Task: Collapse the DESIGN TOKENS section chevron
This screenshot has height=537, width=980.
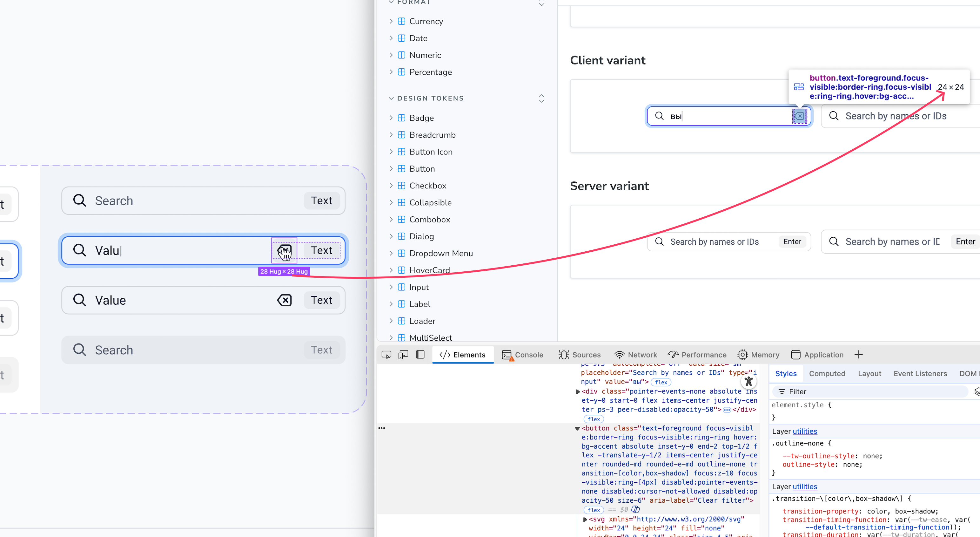Action: pyautogui.click(x=391, y=98)
